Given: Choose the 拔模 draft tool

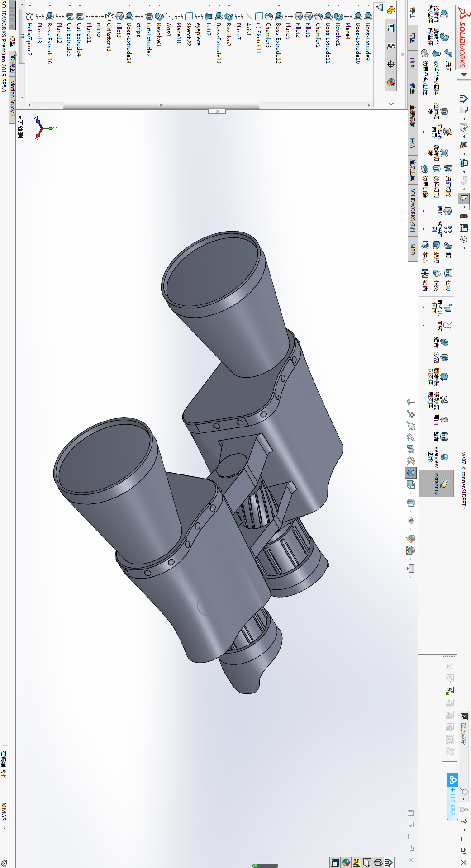Looking at the screenshot, I should pyautogui.click(x=436, y=251).
